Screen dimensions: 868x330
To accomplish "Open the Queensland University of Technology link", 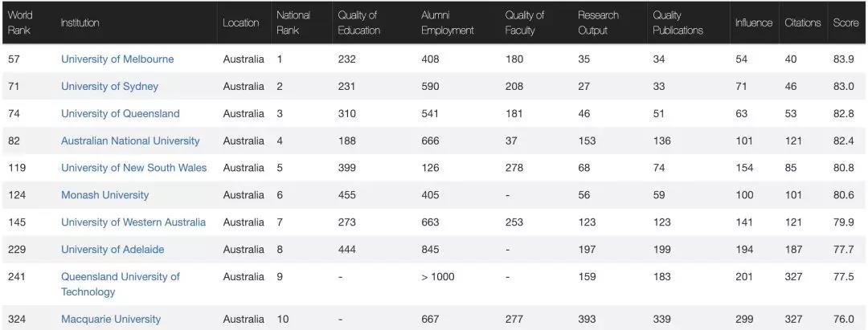I will click(120, 284).
